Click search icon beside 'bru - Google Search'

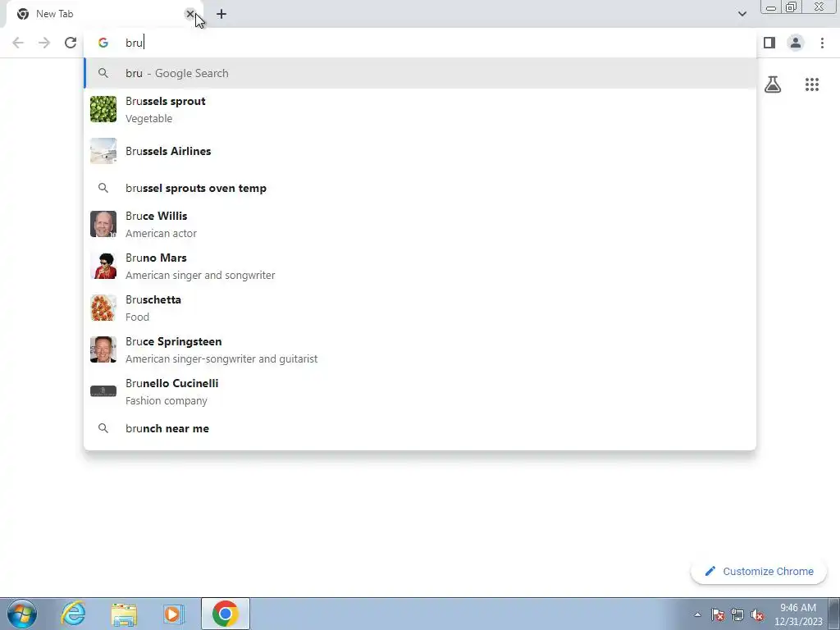click(103, 73)
